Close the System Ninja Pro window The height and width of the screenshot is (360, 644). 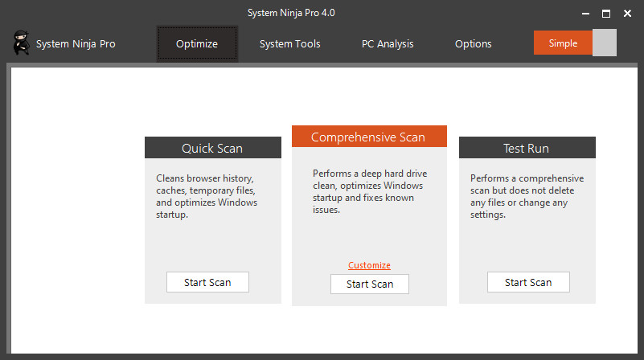(x=627, y=14)
